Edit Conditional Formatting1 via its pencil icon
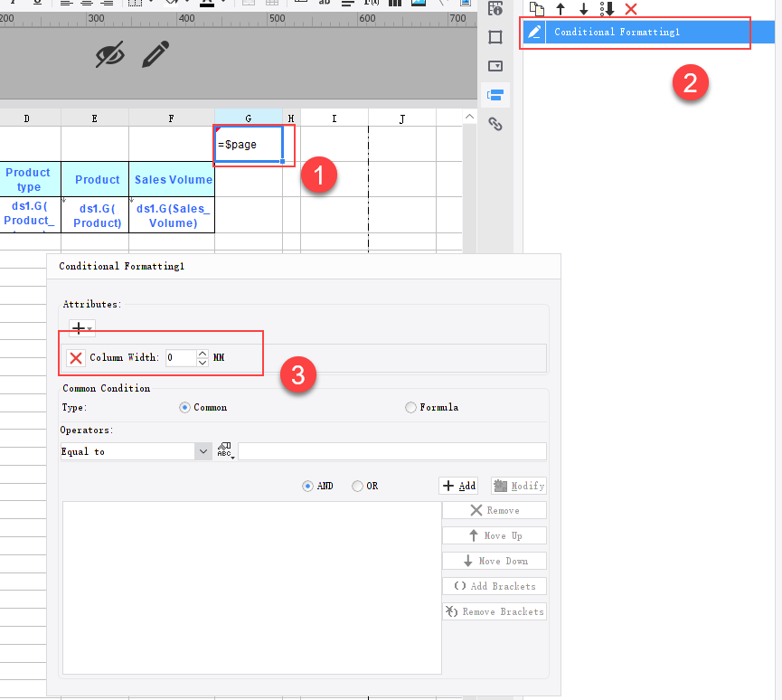782x700 pixels. point(534,32)
